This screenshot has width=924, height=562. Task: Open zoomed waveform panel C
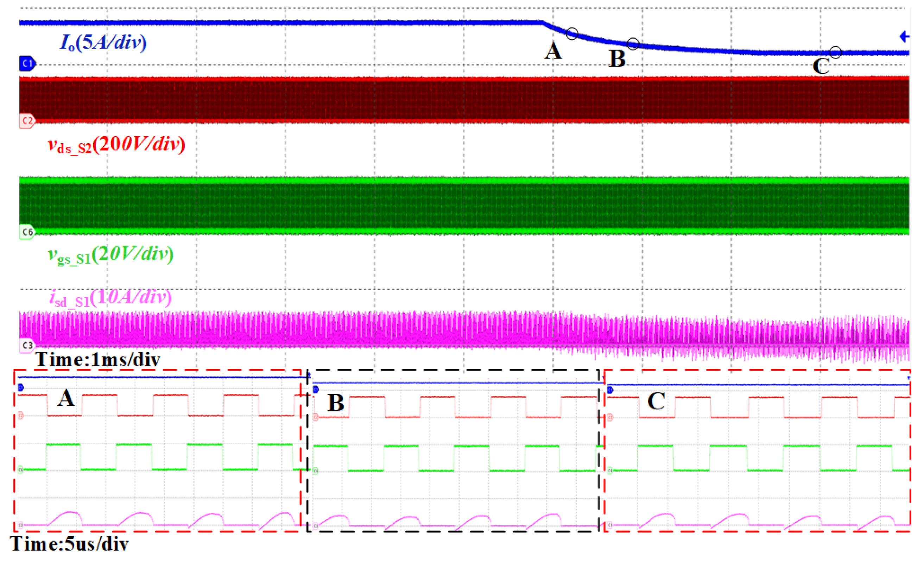pyautogui.click(x=758, y=450)
